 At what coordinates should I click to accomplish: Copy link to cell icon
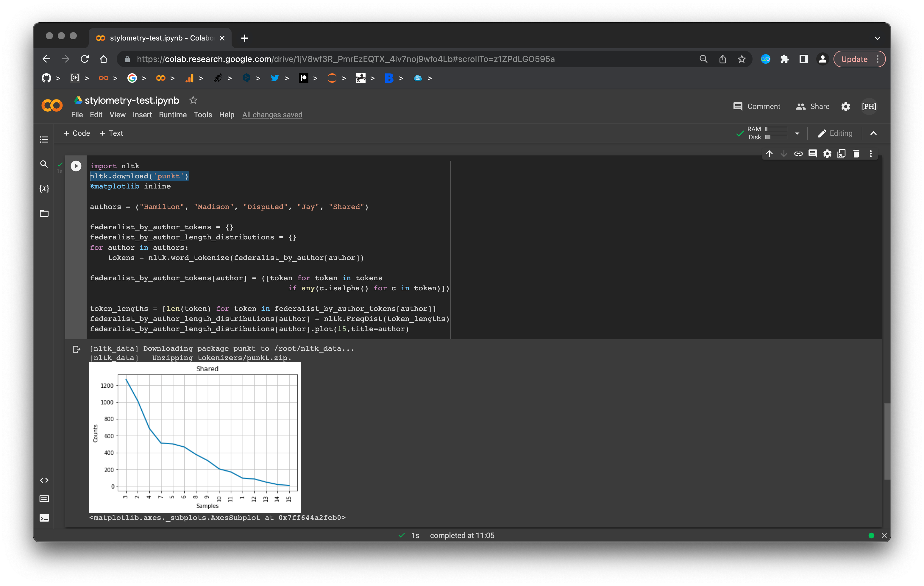[798, 154]
